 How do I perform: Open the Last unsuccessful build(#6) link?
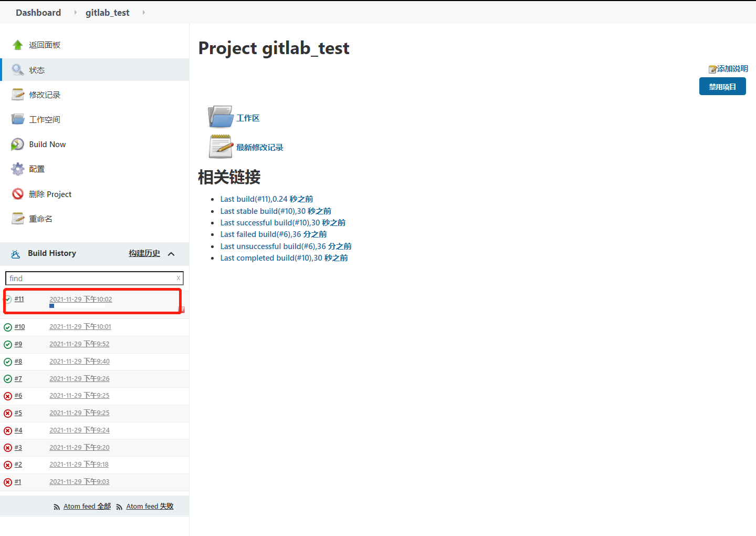click(286, 246)
